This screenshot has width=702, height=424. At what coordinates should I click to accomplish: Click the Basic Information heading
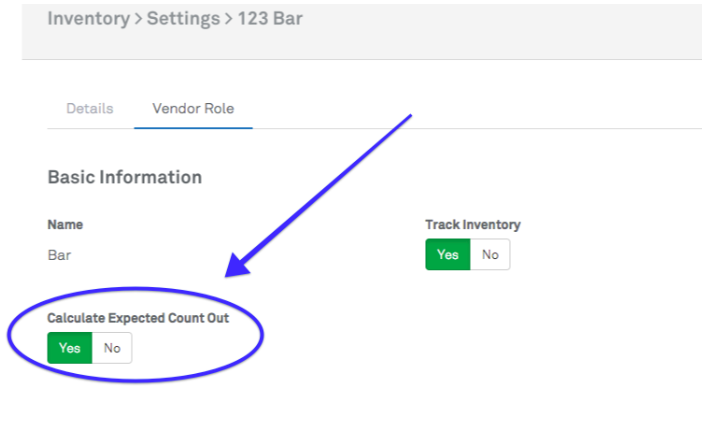(x=125, y=177)
